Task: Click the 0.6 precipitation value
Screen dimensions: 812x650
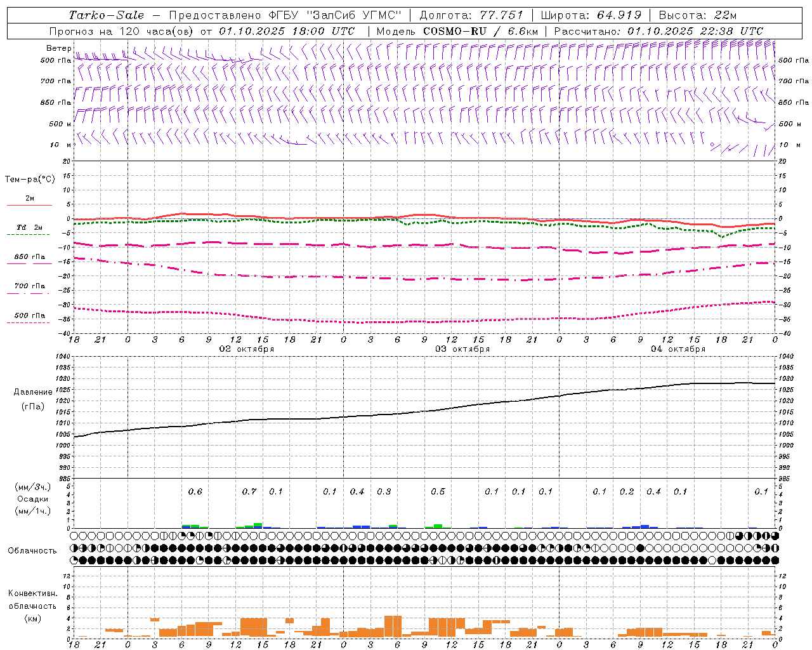Action: (195, 492)
